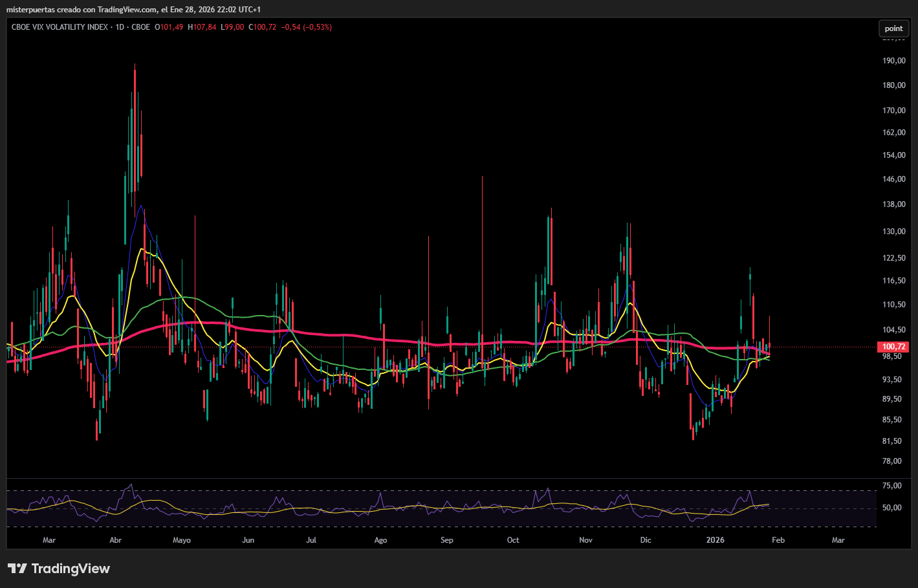The image size is (918, 588).
Task: Click the 50,00 level on the RSI scale
Action: click(892, 508)
